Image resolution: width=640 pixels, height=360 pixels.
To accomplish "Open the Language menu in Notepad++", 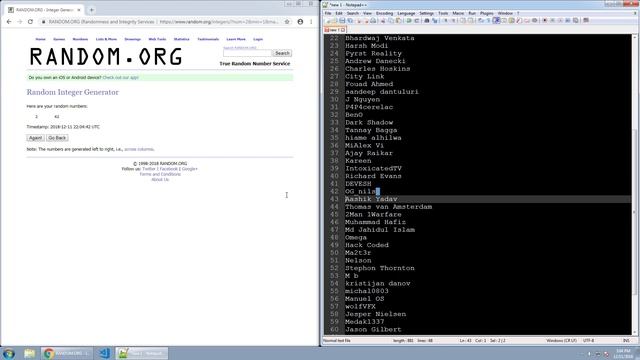I will click(406, 13).
